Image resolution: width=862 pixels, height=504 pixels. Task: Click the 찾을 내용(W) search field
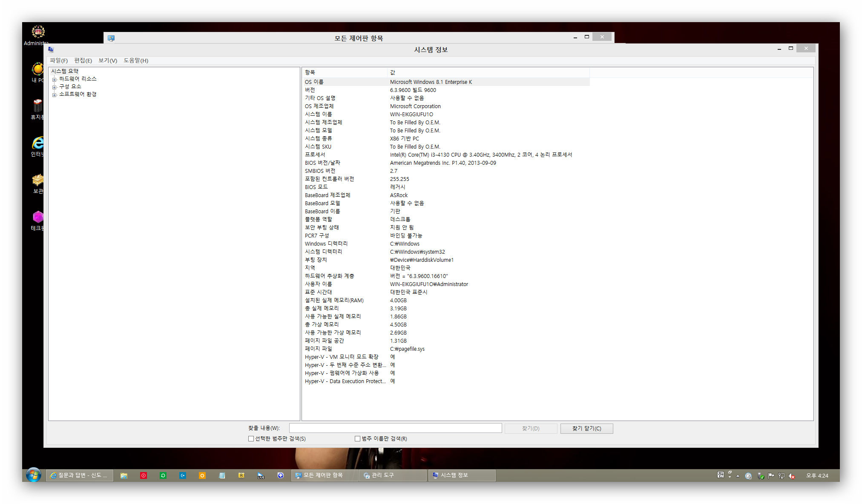(x=395, y=428)
